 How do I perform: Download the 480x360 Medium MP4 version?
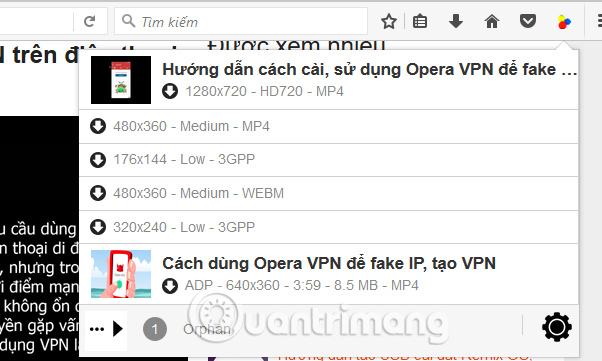[x=98, y=126]
